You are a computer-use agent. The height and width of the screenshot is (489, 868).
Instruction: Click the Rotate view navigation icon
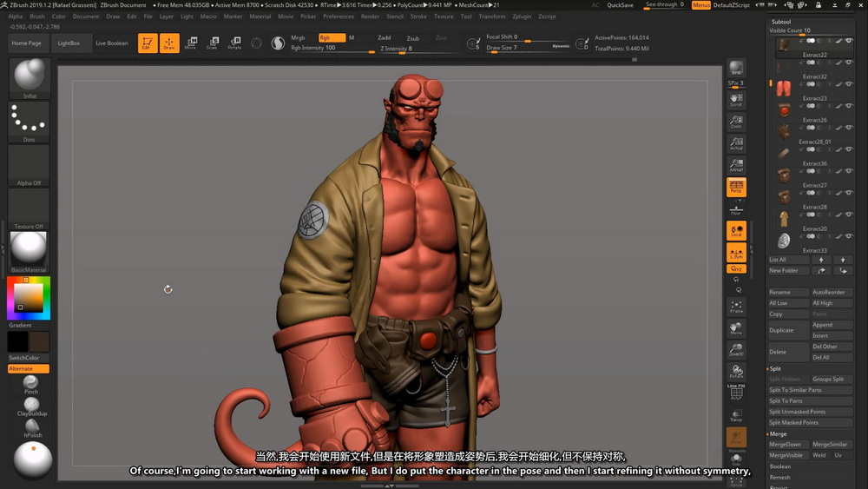[736, 372]
